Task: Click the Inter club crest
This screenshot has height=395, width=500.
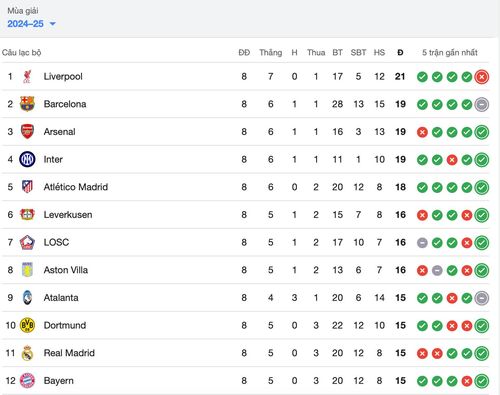Action: (27, 159)
